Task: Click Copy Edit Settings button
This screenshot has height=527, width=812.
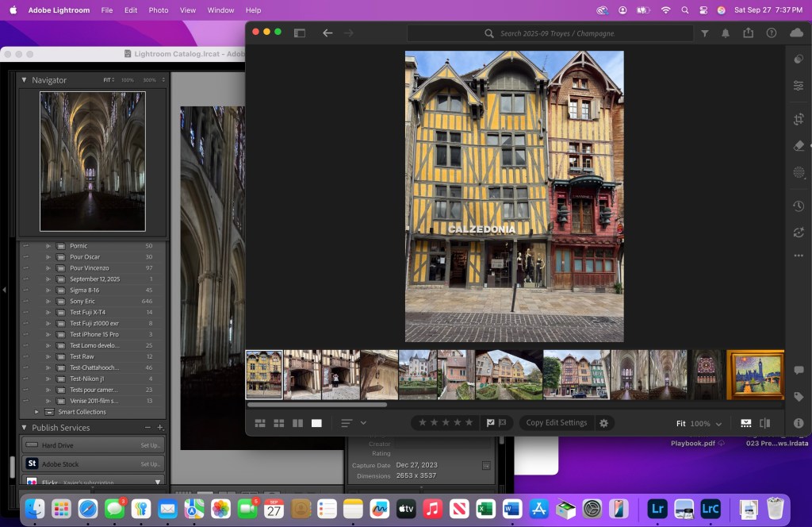Action: (x=557, y=423)
